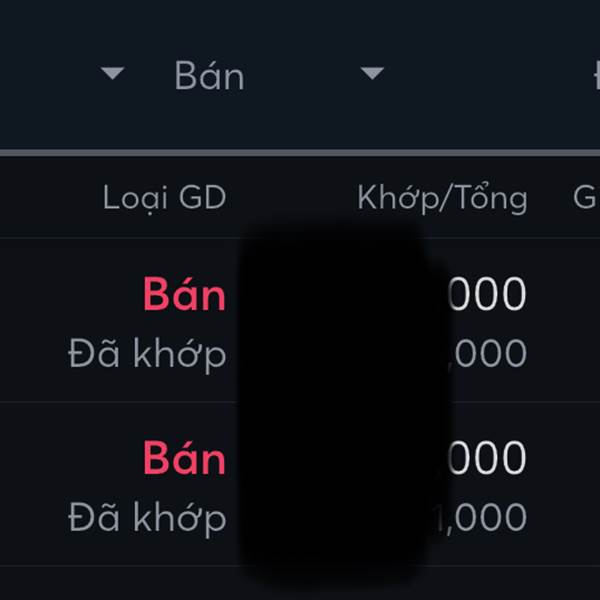Select the second order's white matched quantity
The width and height of the screenshot is (600, 600).
point(487,458)
